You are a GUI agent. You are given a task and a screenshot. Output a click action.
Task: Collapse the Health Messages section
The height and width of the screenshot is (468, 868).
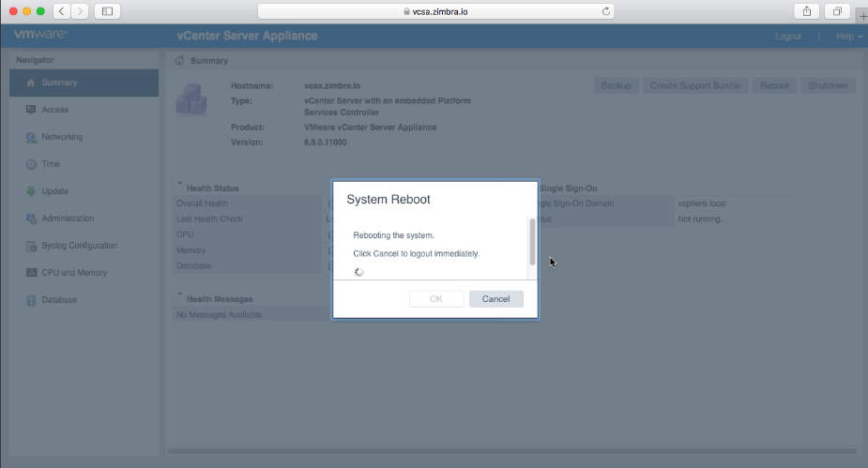(179, 294)
